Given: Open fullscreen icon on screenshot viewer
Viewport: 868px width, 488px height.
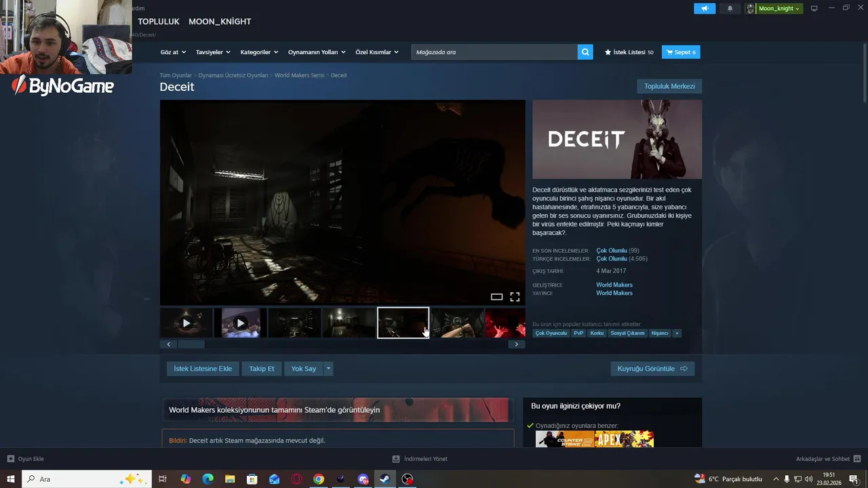Looking at the screenshot, I should tap(515, 297).
